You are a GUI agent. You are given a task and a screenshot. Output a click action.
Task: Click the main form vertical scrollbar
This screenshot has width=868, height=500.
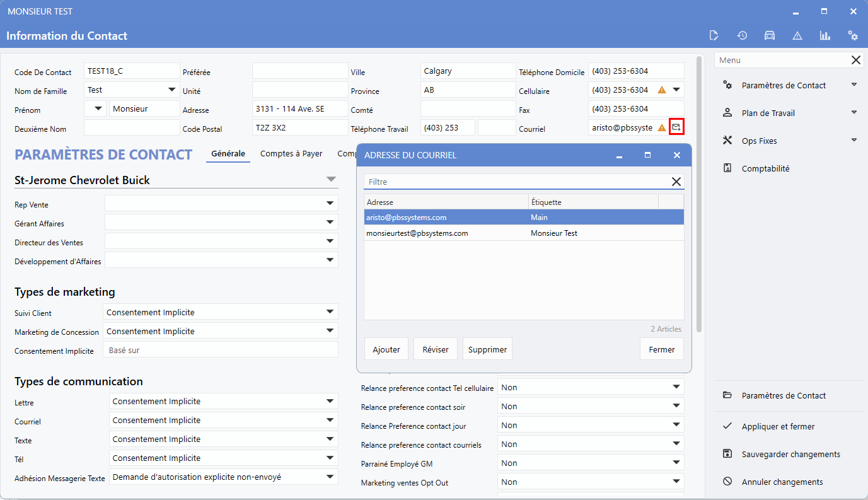click(699, 195)
